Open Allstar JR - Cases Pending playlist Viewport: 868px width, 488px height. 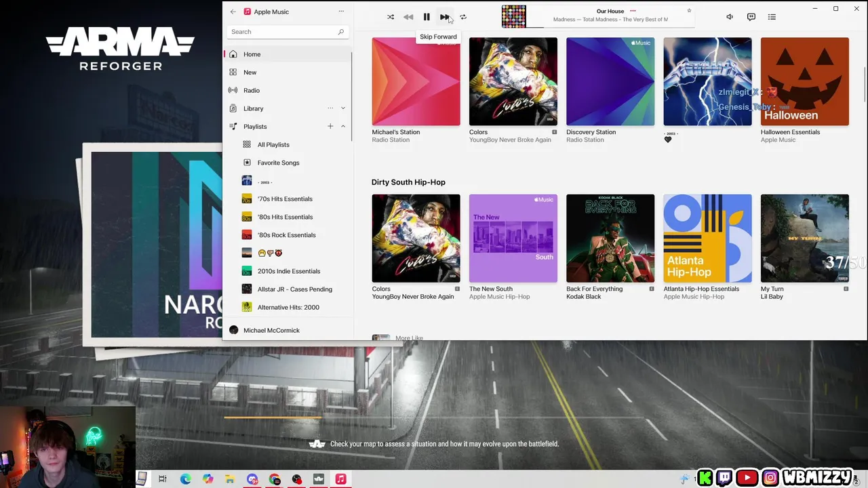coord(288,289)
